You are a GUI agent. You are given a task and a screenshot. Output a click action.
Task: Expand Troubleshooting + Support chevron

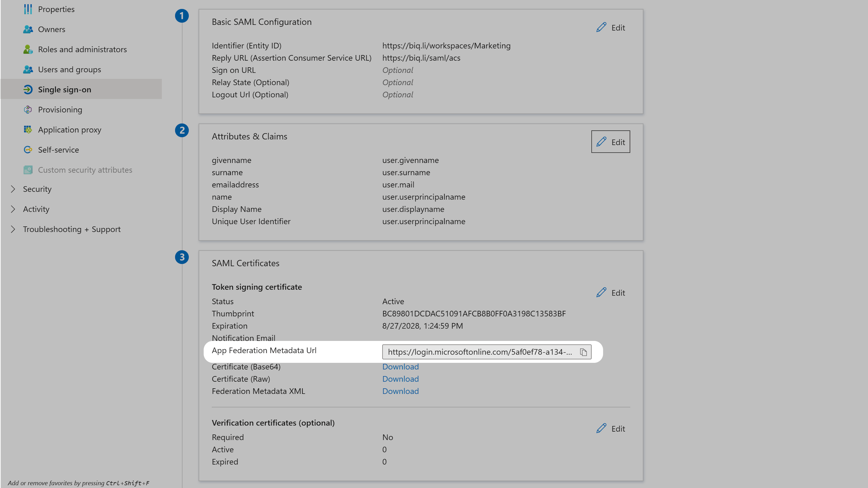point(13,229)
